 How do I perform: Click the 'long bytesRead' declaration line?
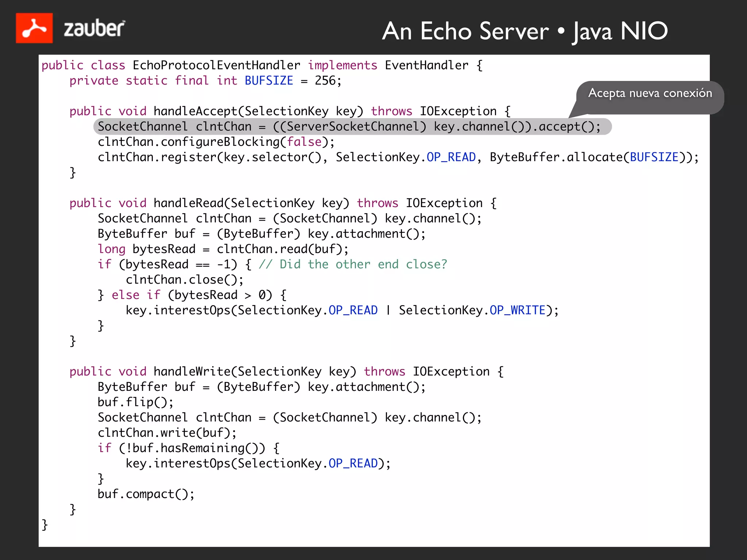pos(223,249)
